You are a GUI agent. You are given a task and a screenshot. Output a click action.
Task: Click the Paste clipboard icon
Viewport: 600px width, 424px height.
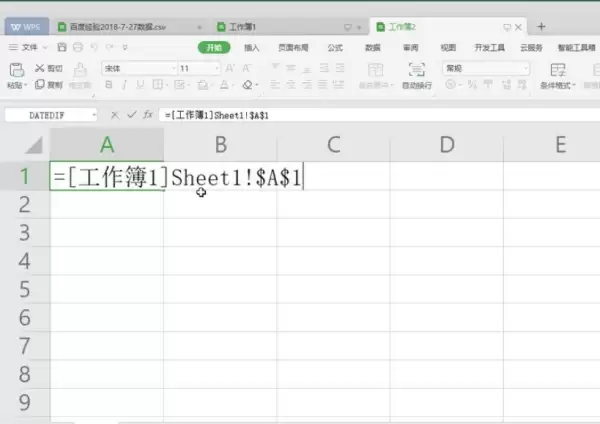point(16,70)
